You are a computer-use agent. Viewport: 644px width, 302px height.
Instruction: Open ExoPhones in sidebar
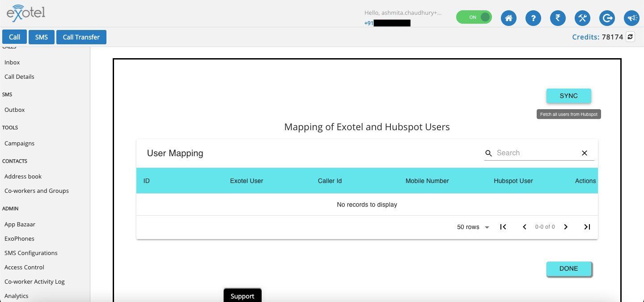(19, 238)
